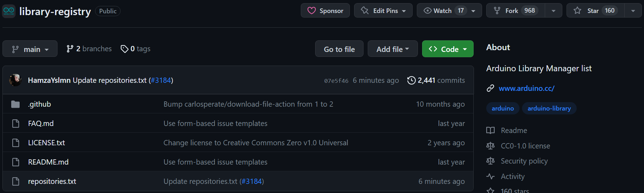This screenshot has width=644, height=193.
Task: Select the arduino-library topic tag
Action: tap(549, 108)
